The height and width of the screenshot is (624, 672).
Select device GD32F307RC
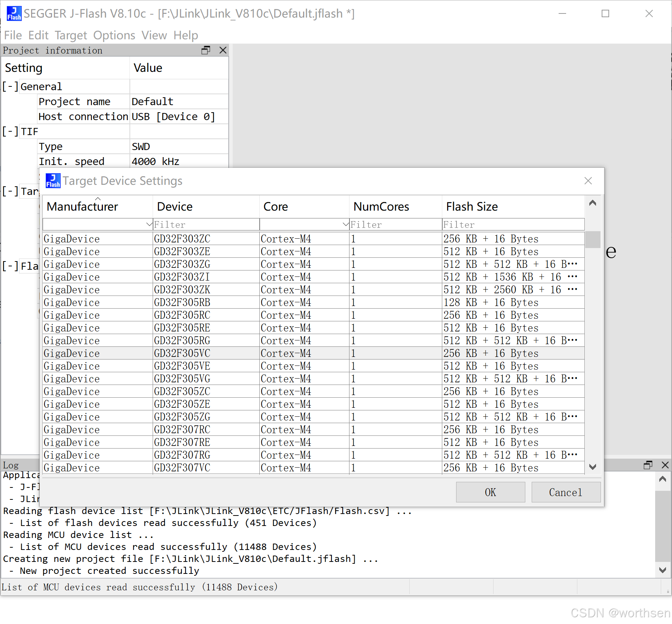[314, 429]
